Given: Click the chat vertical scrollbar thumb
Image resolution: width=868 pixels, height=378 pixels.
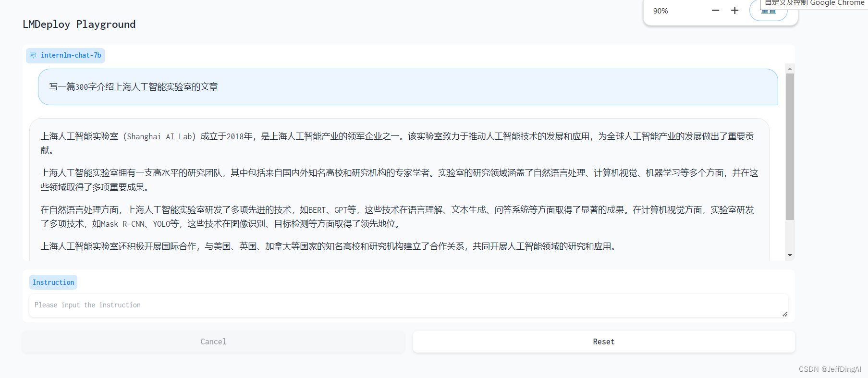Looking at the screenshot, I should (x=790, y=146).
